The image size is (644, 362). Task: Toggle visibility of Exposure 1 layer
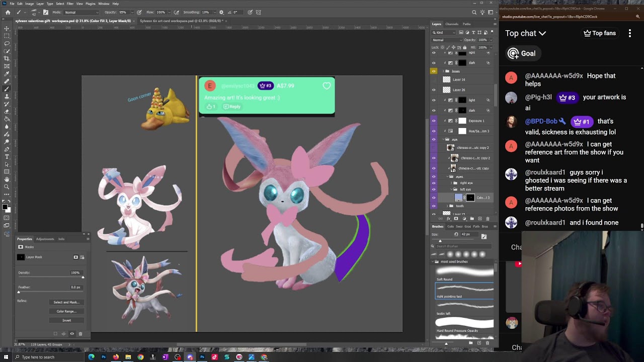[x=434, y=121]
